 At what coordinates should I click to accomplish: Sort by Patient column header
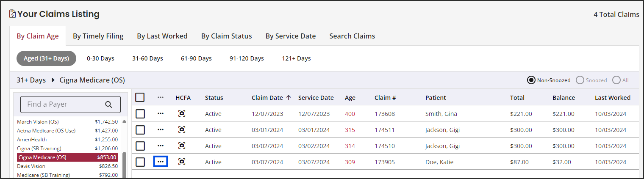436,97
